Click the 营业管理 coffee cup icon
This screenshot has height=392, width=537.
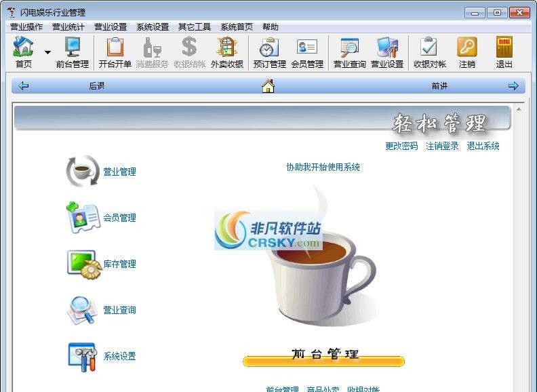click(x=83, y=172)
